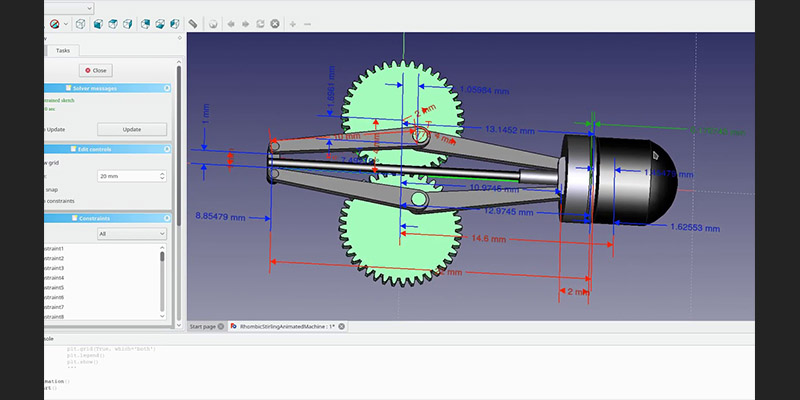
Task: Switch to the Tasks tab
Action: [62, 50]
